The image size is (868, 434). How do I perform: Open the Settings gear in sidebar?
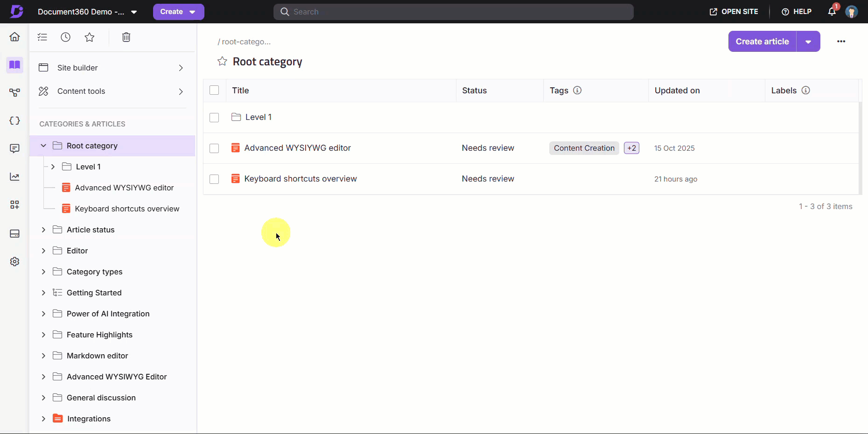pos(15,262)
